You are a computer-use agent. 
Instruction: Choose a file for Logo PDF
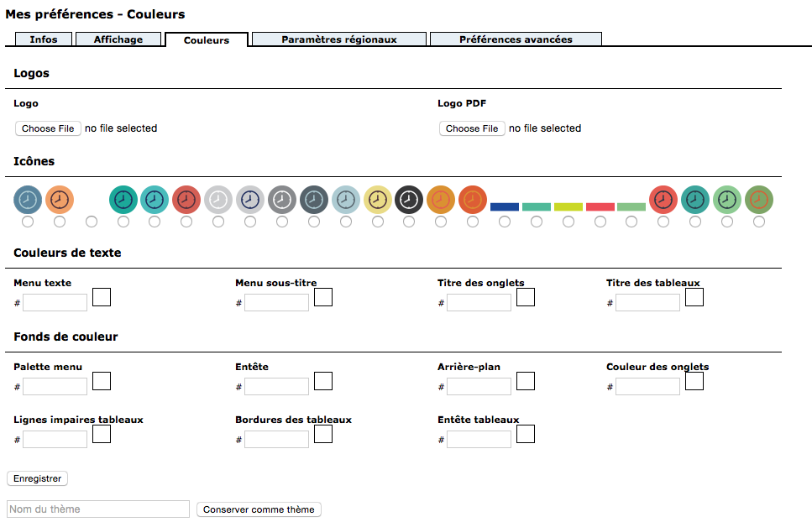(472, 128)
